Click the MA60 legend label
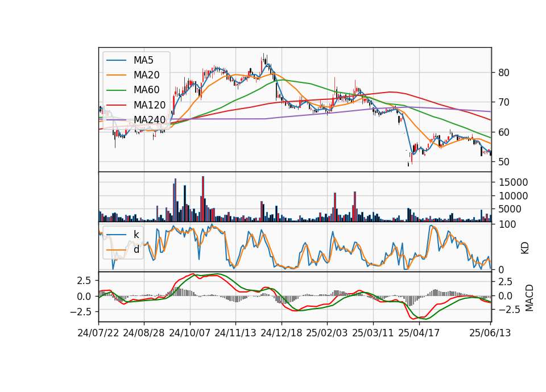The height and width of the screenshot is (392, 546). pyautogui.click(x=146, y=90)
